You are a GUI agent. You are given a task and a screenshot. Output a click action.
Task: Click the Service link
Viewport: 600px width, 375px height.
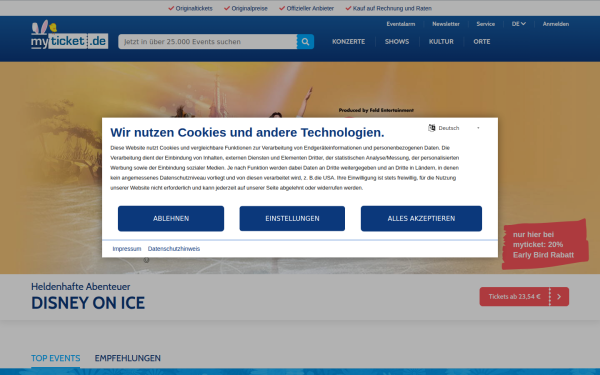pos(486,24)
